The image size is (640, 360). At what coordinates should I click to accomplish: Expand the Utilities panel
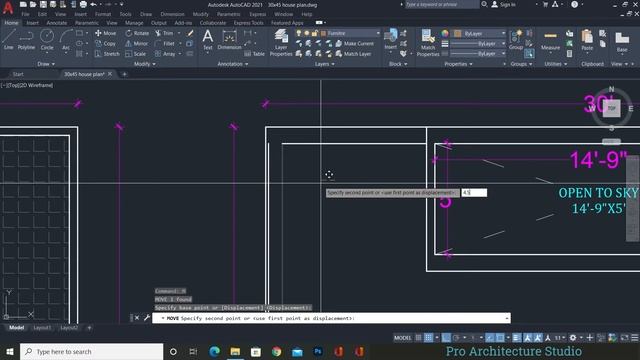point(556,64)
